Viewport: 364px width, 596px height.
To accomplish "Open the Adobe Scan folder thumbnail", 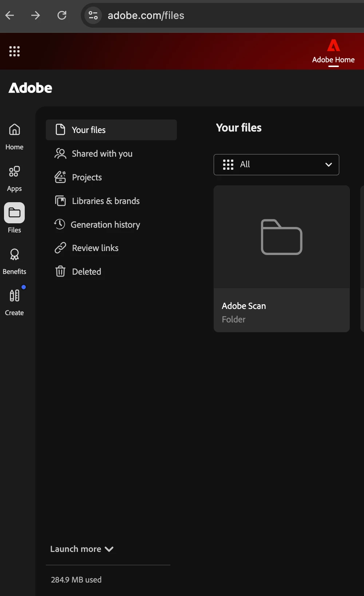I will pyautogui.click(x=282, y=237).
